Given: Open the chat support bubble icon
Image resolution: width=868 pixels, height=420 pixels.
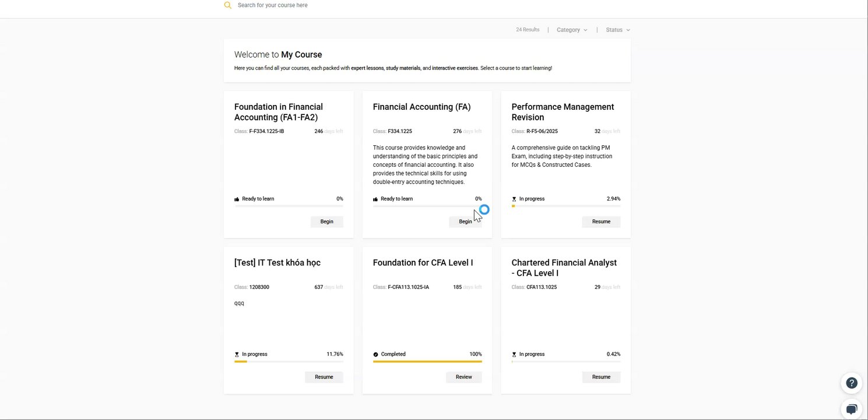Looking at the screenshot, I should (x=852, y=408).
